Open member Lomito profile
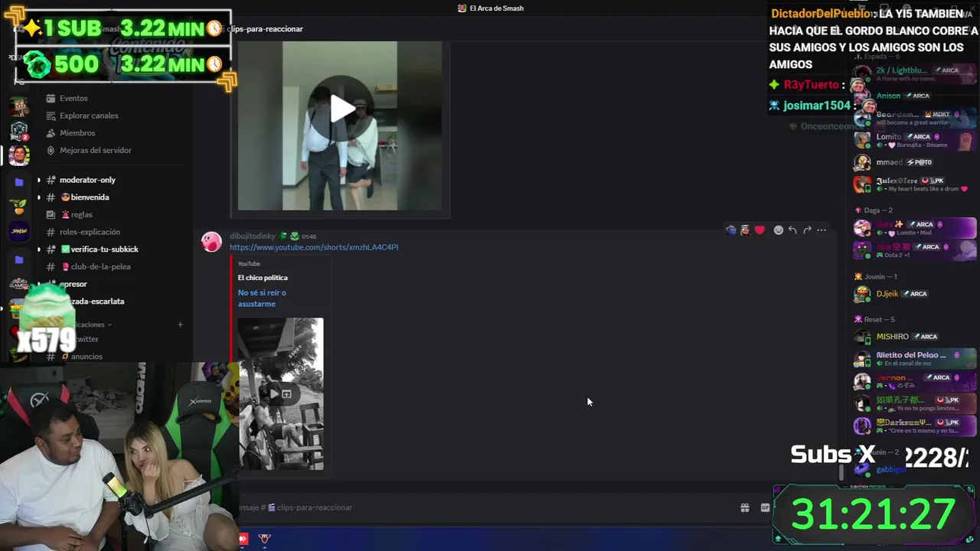980x551 pixels. click(914, 140)
